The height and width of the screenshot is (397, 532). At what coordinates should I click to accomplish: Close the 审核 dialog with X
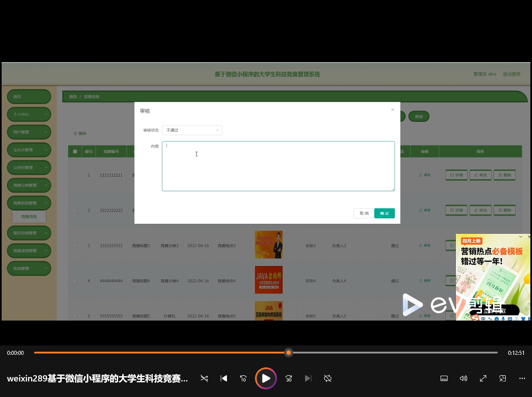coord(393,110)
